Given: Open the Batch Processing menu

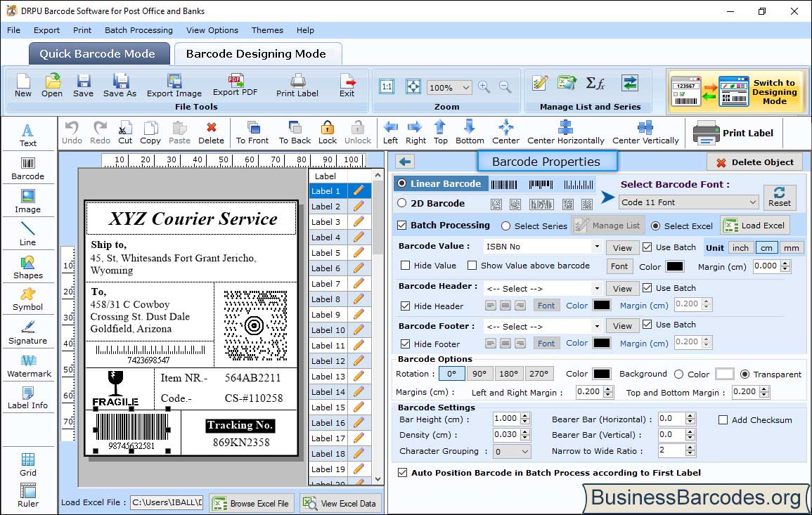Looking at the screenshot, I should pos(138,30).
